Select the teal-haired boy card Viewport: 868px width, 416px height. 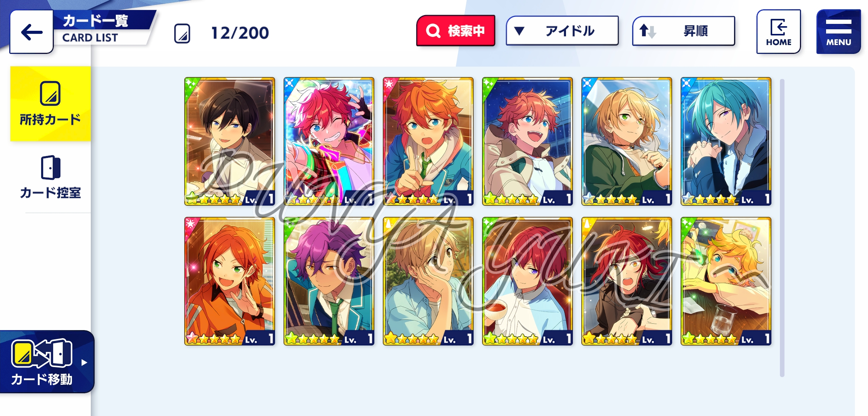726,141
